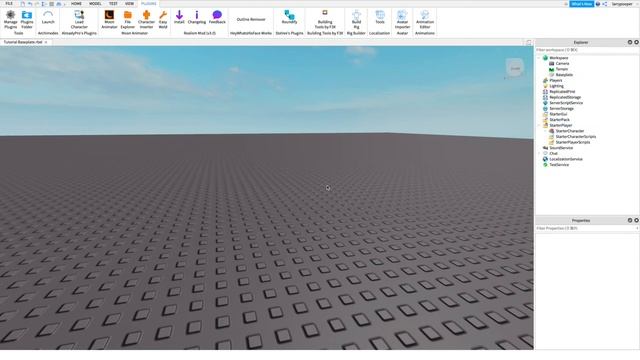Select ReplicatedFirst in Explorer
Screen dimensions: 640x360
click(x=562, y=92)
